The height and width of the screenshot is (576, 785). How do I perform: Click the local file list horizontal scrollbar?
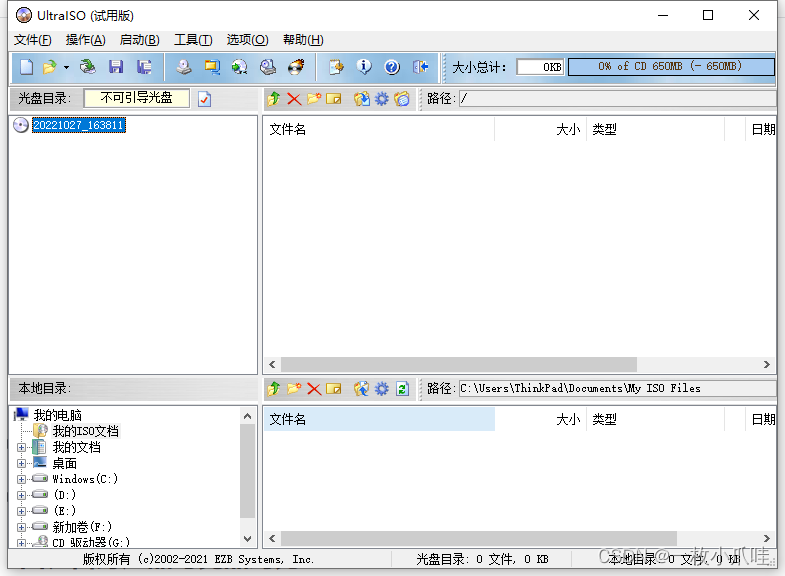[479, 538]
